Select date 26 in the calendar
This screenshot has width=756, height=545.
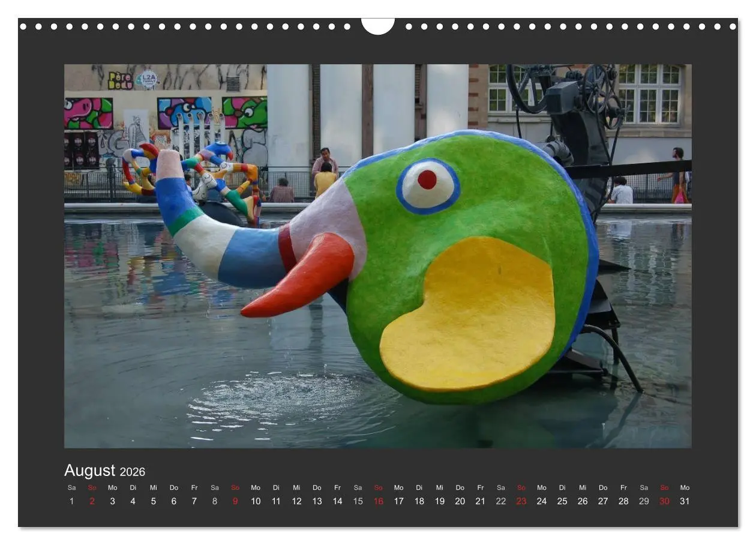pos(583,501)
